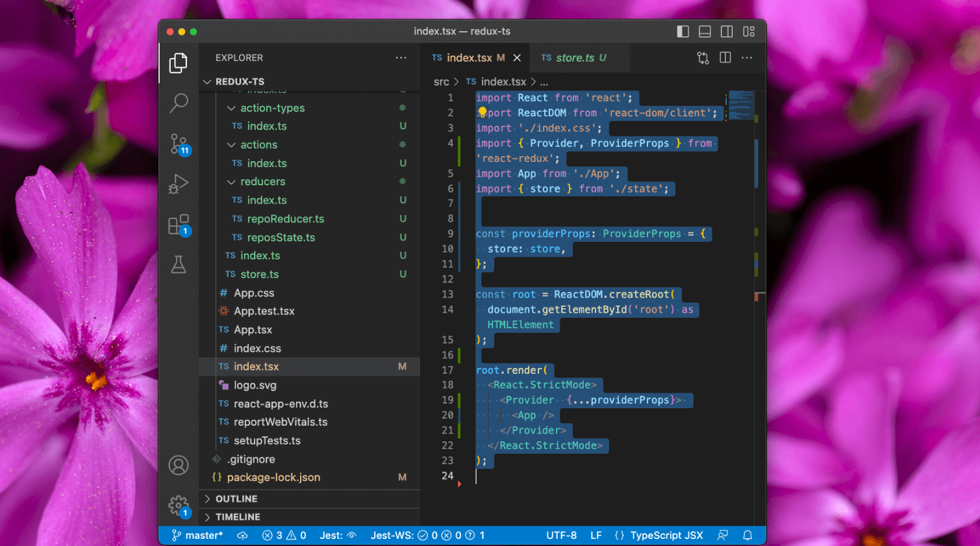Open problems showing 3 errors 0 warnings

point(284,536)
